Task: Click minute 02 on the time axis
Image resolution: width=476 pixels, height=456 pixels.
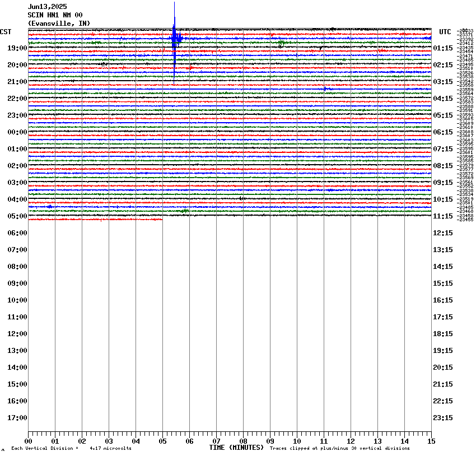Action: point(82,441)
